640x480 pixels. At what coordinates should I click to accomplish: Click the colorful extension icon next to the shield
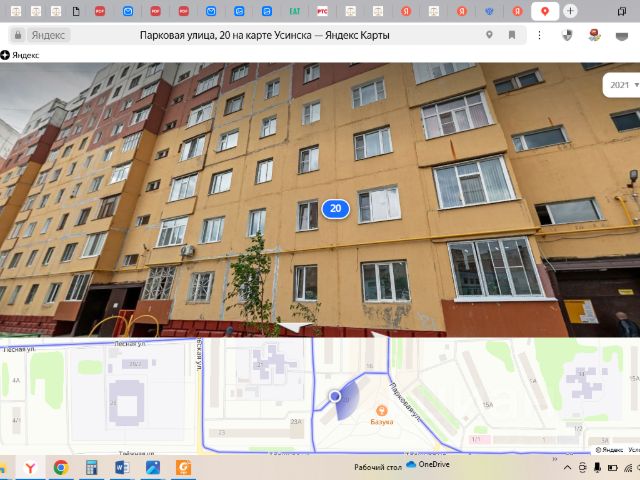tap(595, 36)
